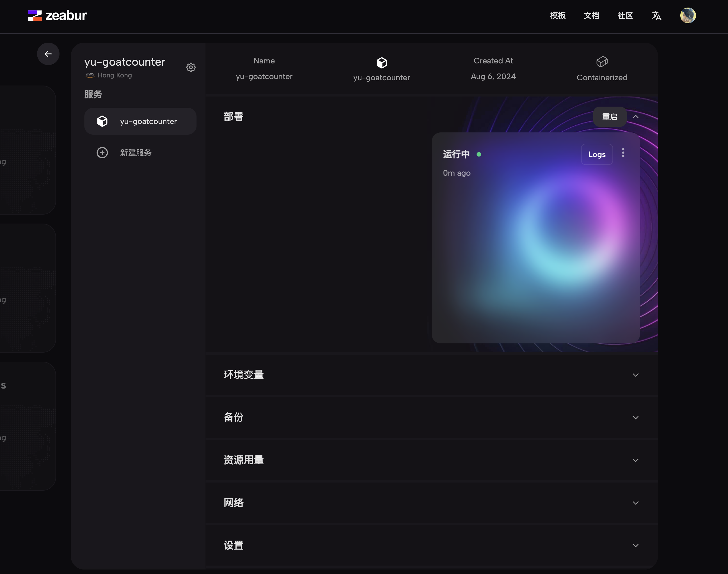Open 社区 in the top navigation
Image resolution: width=728 pixels, height=574 pixels.
tap(625, 15)
